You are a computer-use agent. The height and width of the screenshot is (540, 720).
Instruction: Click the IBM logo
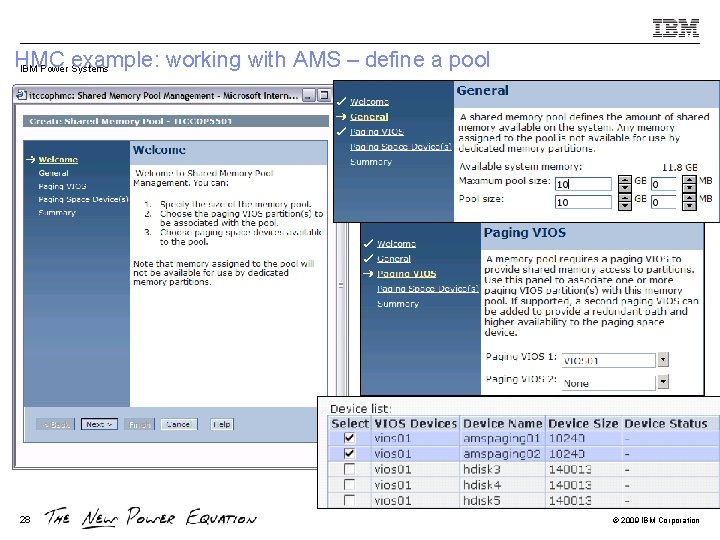click(676, 28)
